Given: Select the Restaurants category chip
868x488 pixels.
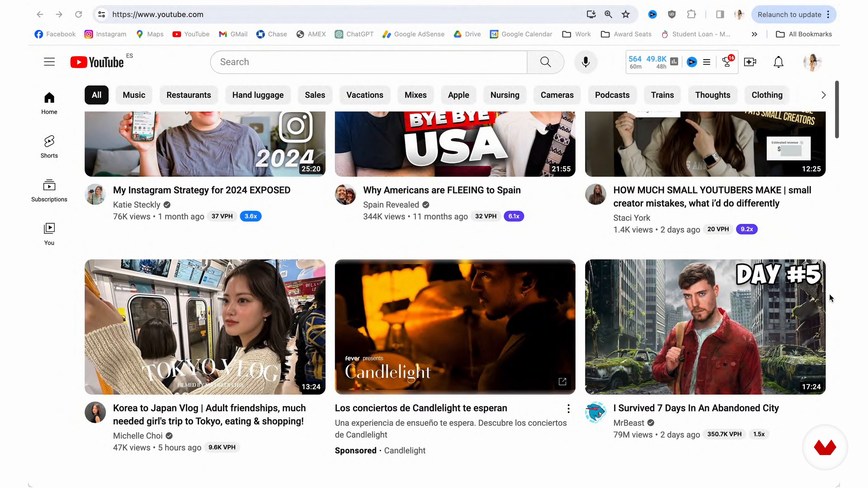Looking at the screenshot, I should coord(189,95).
